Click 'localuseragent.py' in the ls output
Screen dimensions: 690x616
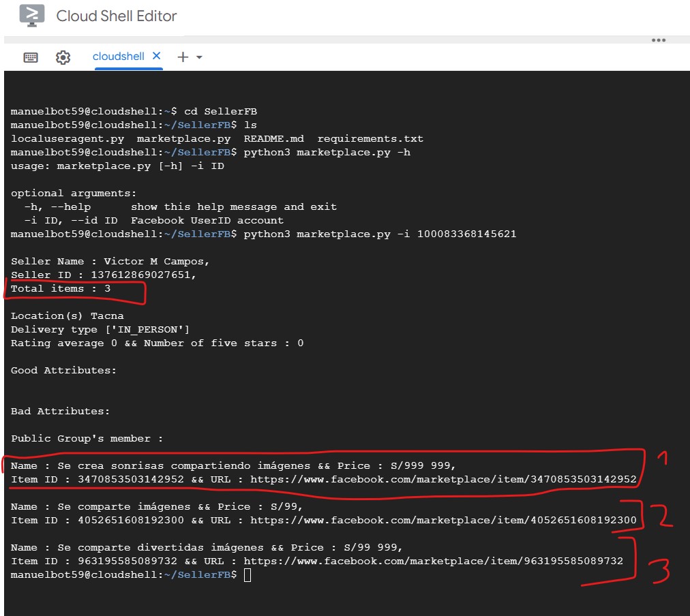point(67,138)
